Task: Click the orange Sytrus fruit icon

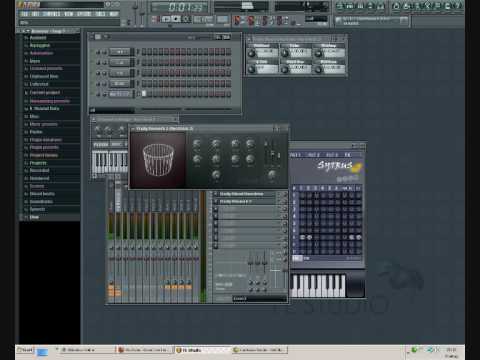Action: pyautogui.click(x=357, y=168)
